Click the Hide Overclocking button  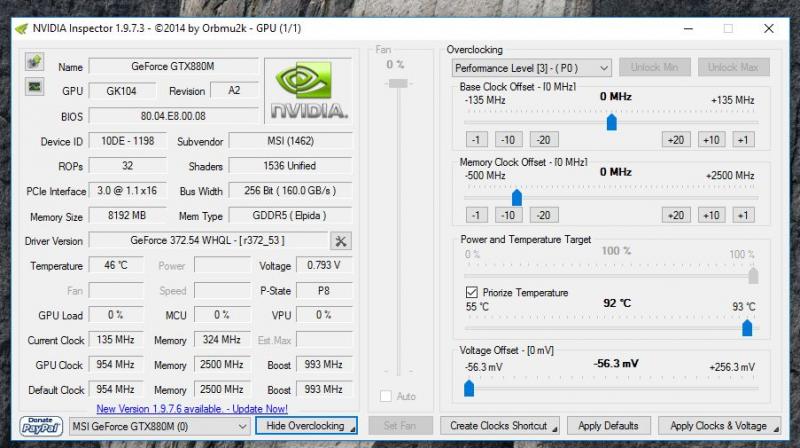click(306, 426)
